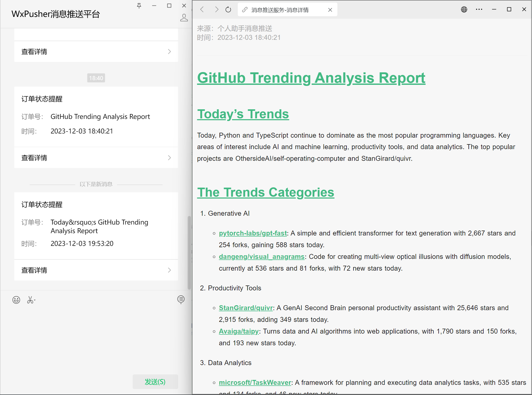Viewport: 532px width, 395px height.
Task: Click the pin window icon
Action: tap(139, 6)
